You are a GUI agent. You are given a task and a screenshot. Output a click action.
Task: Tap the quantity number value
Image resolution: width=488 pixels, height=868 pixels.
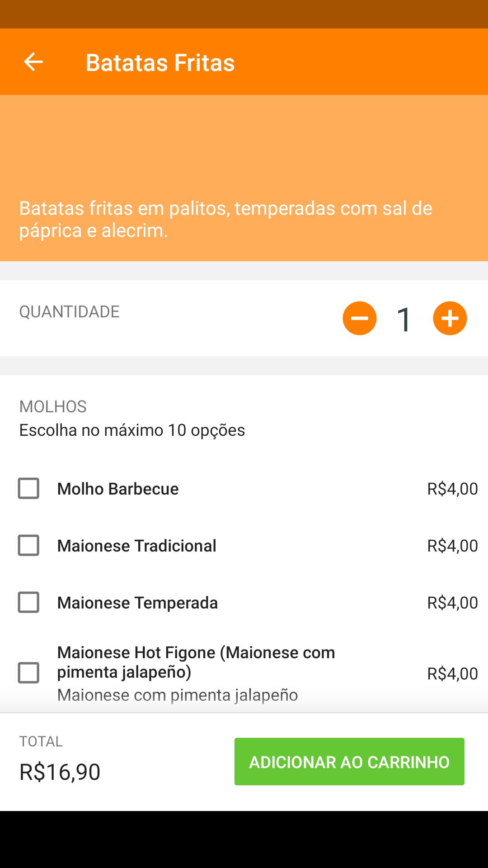(404, 319)
